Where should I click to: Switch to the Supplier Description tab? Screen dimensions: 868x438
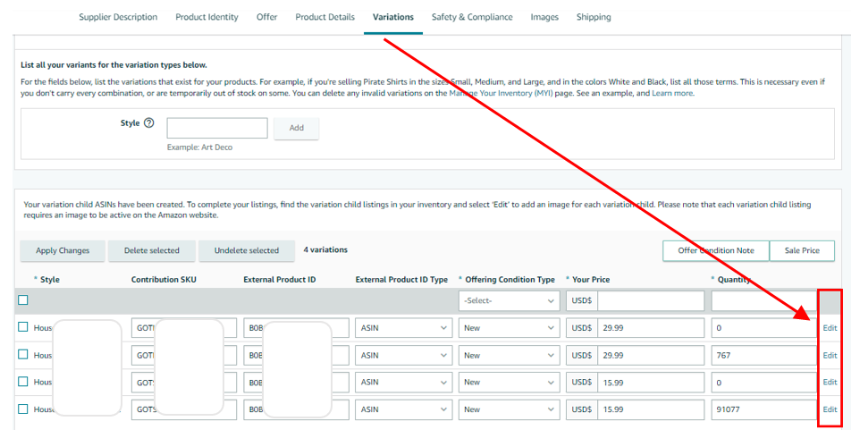point(118,17)
